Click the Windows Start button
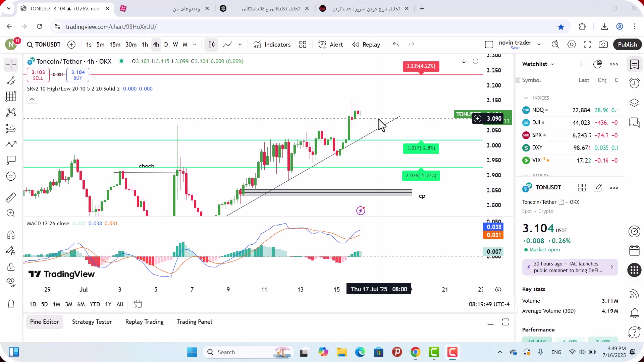 pyautogui.click(x=192, y=352)
